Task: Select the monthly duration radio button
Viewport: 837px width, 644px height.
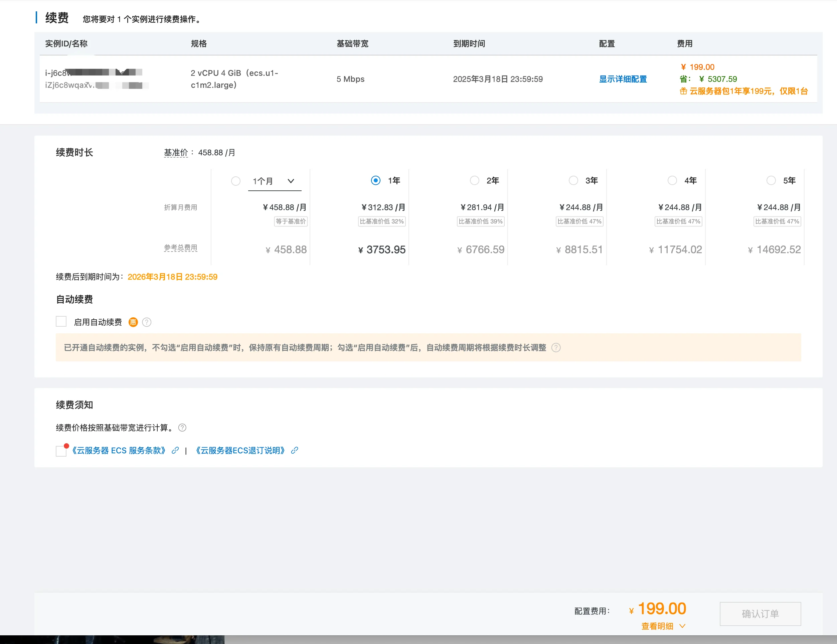Action: [236, 181]
